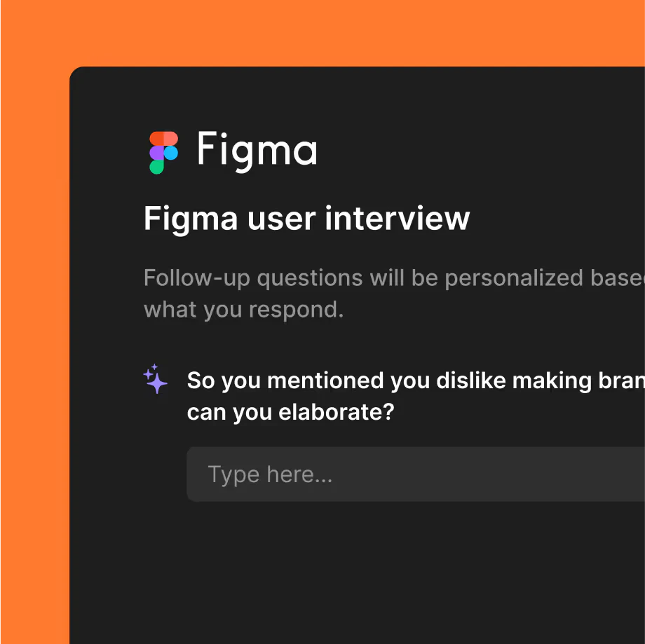Viewport: 645px width, 644px height.
Task: Click the green bottom shape of the Figma logo
Action: click(156, 167)
